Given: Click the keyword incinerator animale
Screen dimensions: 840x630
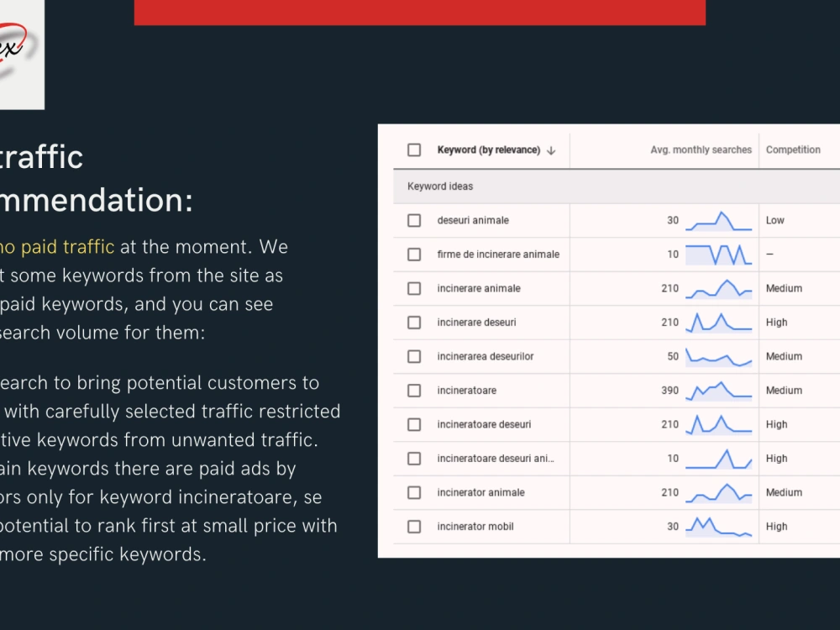Looking at the screenshot, I should point(480,492).
